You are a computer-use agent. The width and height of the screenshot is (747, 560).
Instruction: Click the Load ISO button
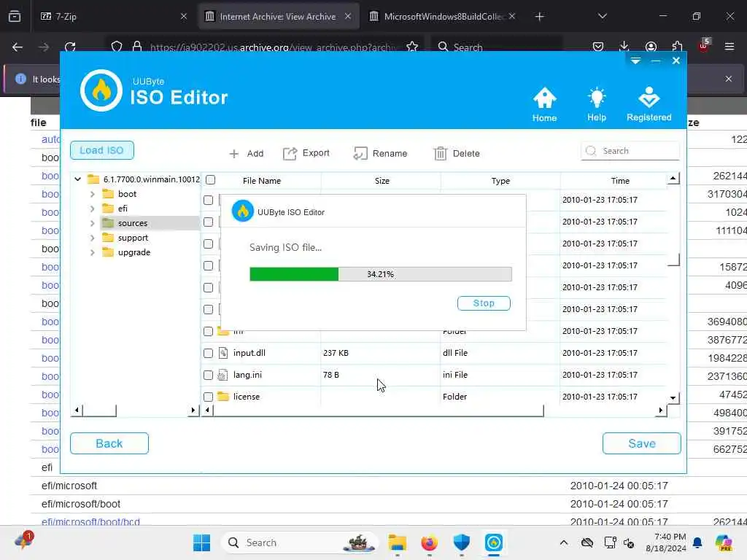pos(102,150)
